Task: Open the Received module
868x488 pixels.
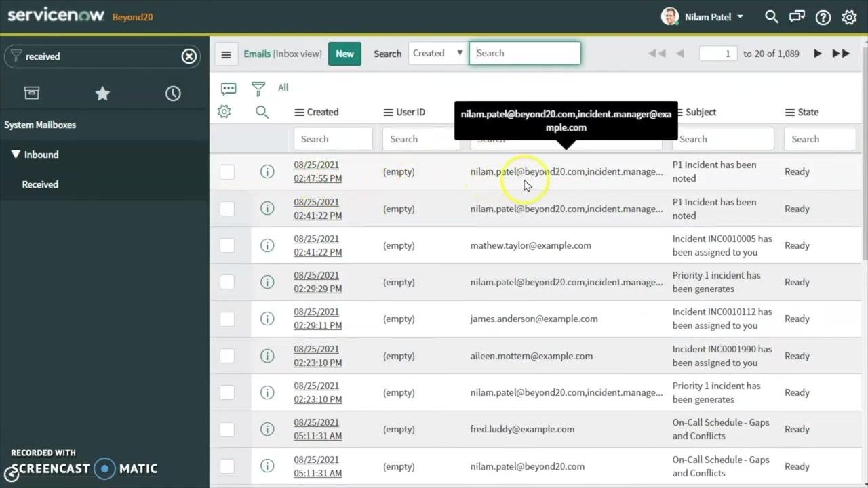Action: click(x=40, y=184)
